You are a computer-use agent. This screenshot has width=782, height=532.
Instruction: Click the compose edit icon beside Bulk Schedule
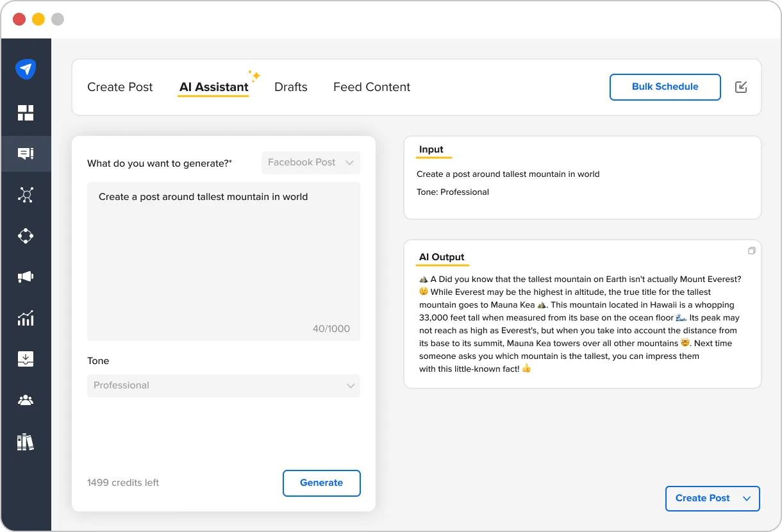coord(741,87)
